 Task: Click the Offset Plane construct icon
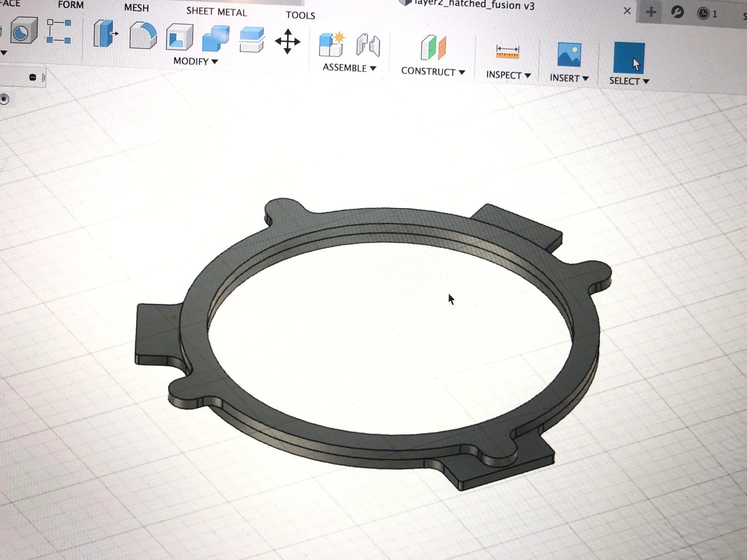coord(433,48)
